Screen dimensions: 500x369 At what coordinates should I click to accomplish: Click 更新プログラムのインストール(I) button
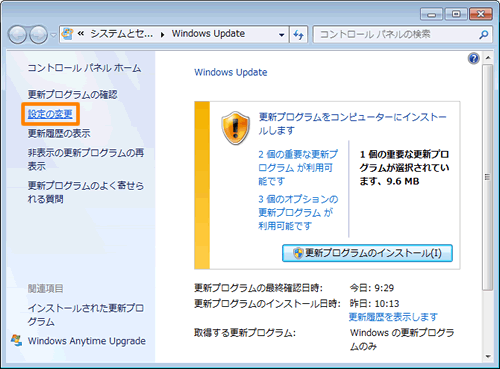[367, 253]
